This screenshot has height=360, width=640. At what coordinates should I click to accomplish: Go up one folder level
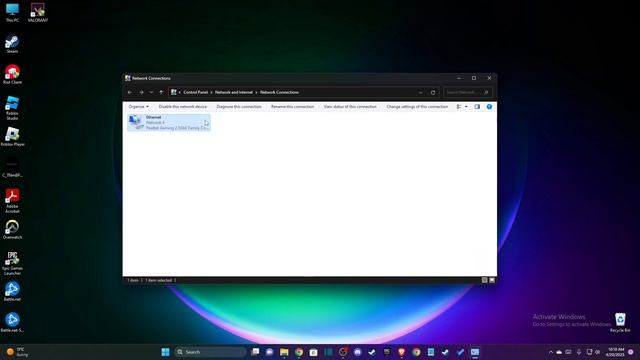161,92
